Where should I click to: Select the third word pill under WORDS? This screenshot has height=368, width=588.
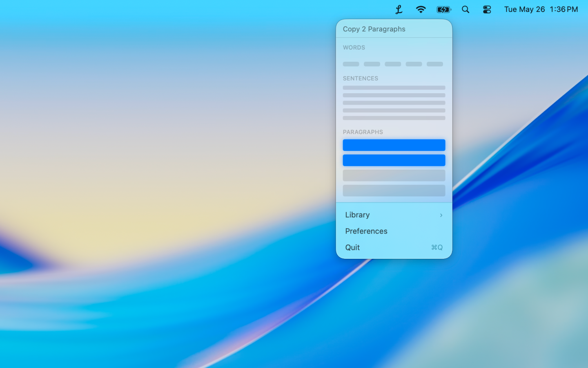click(393, 64)
